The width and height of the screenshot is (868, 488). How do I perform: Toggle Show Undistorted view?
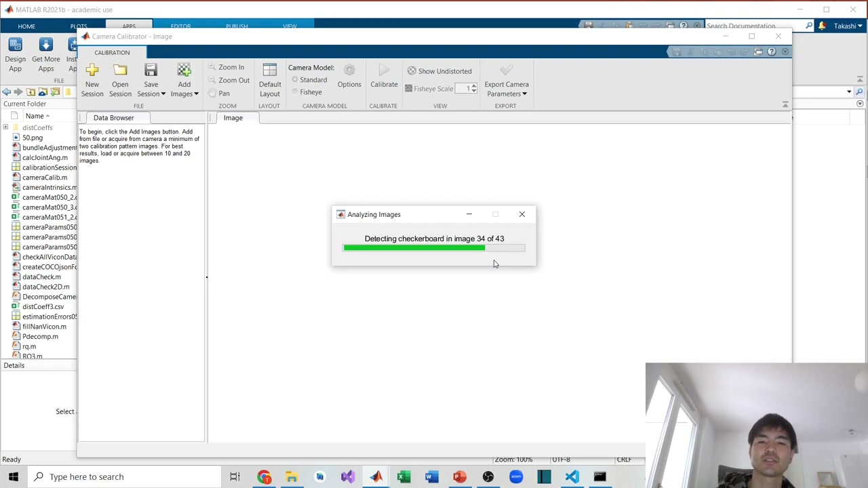point(439,71)
